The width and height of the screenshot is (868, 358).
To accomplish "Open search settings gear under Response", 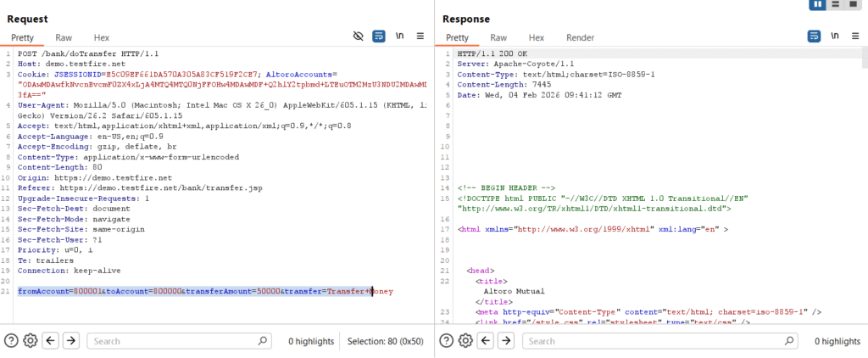I will tap(464, 340).
